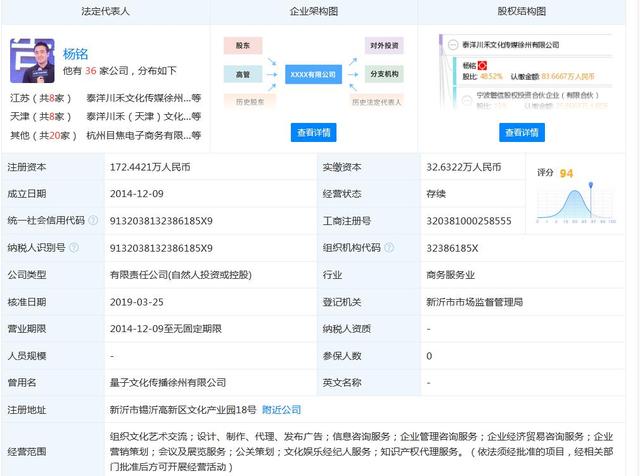Click the address 新沂市锡沂高新区文化产业园18号

(183, 409)
